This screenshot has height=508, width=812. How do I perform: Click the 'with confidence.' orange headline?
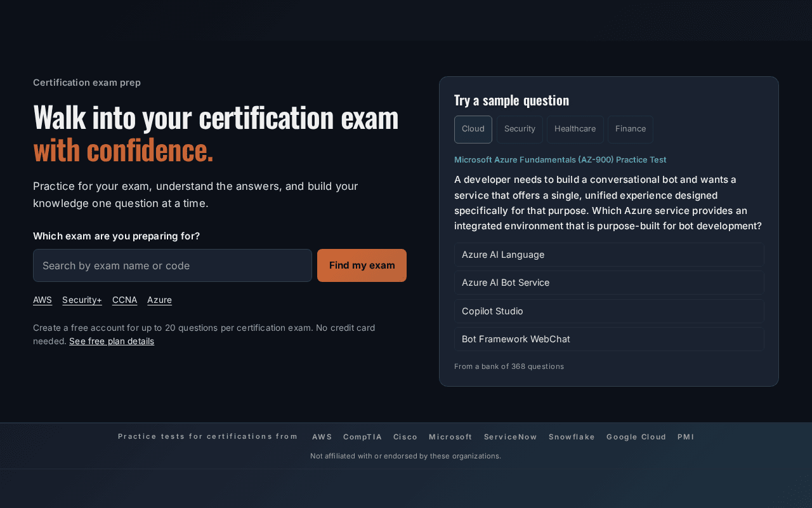click(123, 150)
